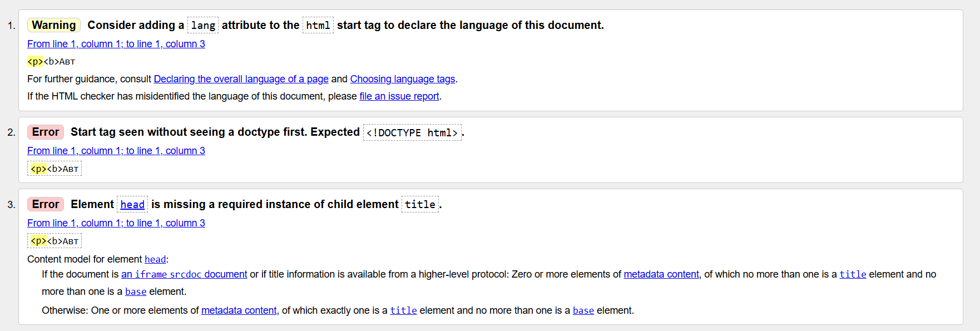Open the line location link under the missing title error
Screen dimensions: 980x331
[x=116, y=223]
